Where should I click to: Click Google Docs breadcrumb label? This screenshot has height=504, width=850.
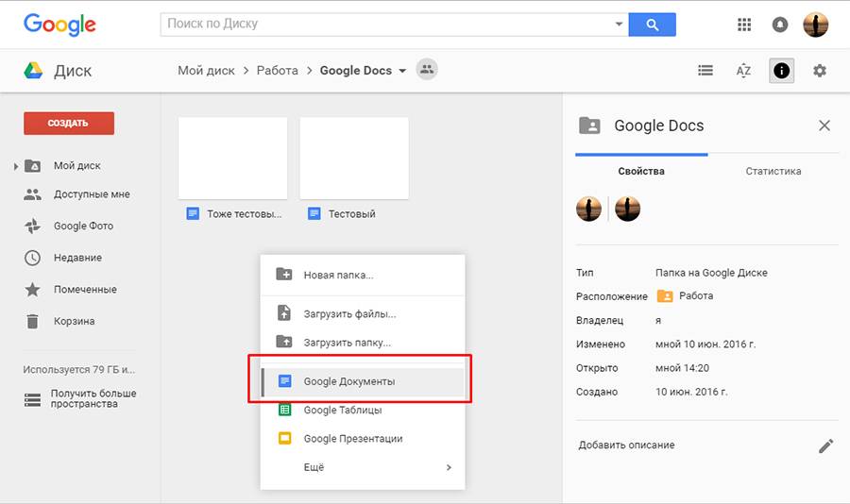click(x=356, y=71)
